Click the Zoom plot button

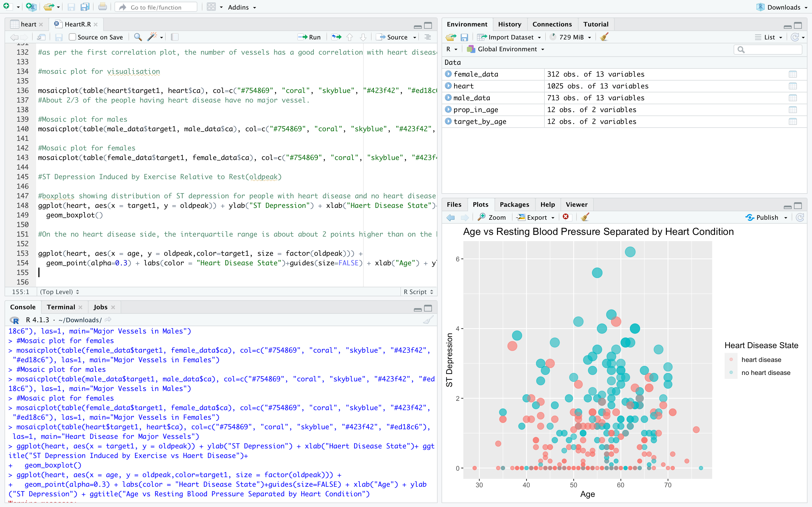pyautogui.click(x=492, y=217)
